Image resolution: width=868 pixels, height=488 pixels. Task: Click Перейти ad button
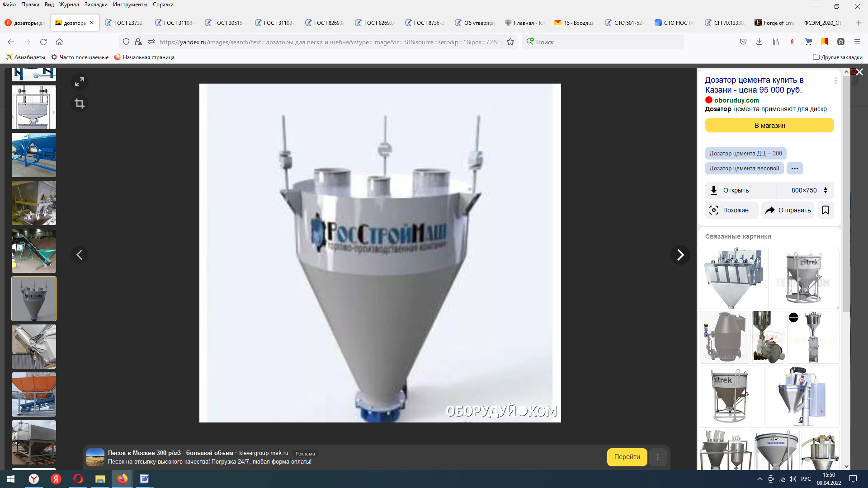(x=627, y=457)
